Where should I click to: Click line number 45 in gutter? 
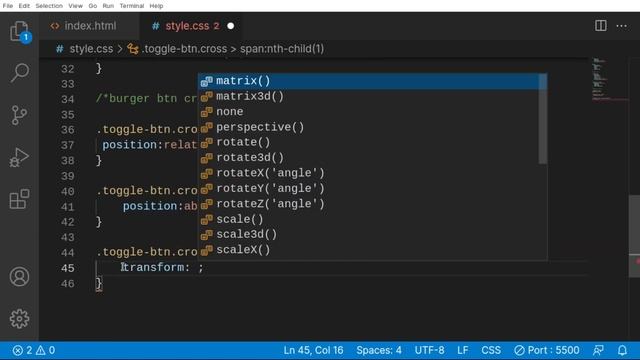[x=68, y=268]
